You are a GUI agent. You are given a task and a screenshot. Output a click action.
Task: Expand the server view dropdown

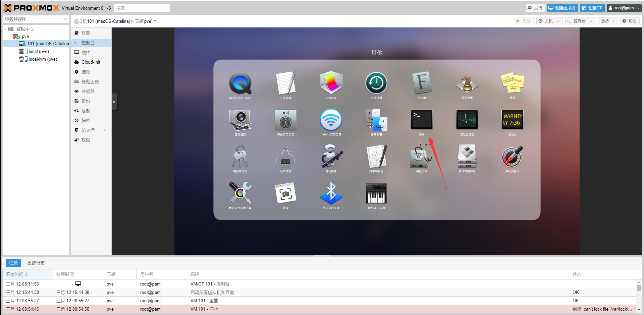65,19
